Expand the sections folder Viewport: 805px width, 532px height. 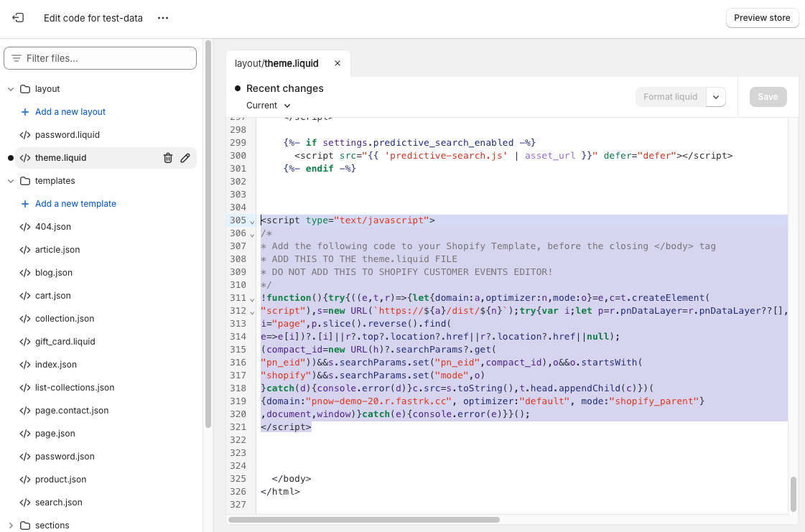tap(11, 526)
